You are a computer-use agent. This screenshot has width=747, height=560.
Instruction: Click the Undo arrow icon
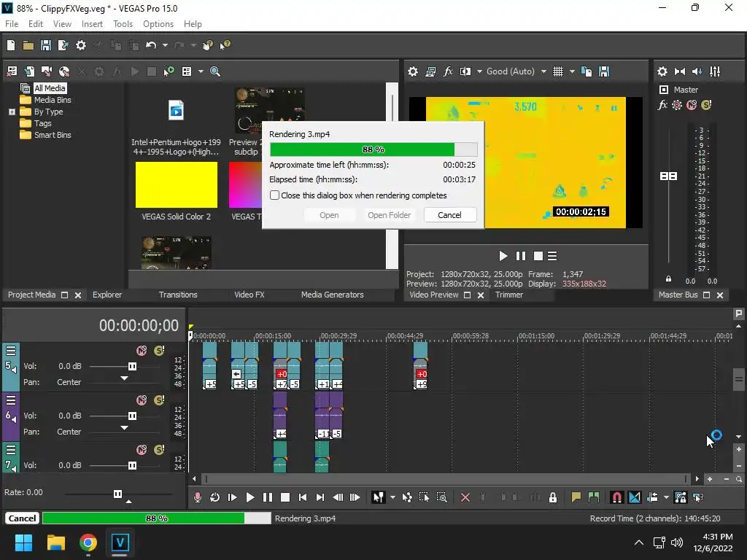click(151, 45)
